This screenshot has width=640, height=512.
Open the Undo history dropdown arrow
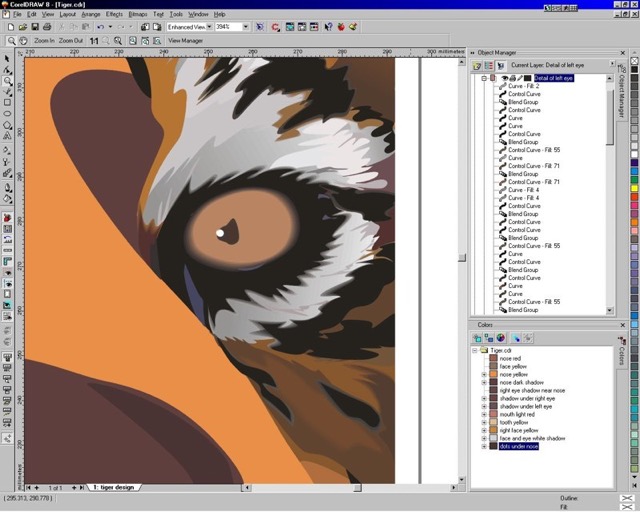click(x=110, y=27)
